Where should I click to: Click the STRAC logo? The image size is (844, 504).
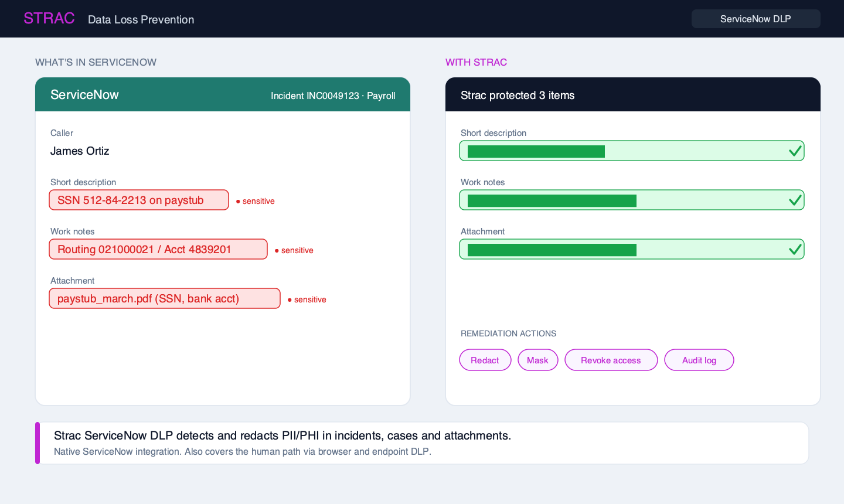[x=49, y=18]
